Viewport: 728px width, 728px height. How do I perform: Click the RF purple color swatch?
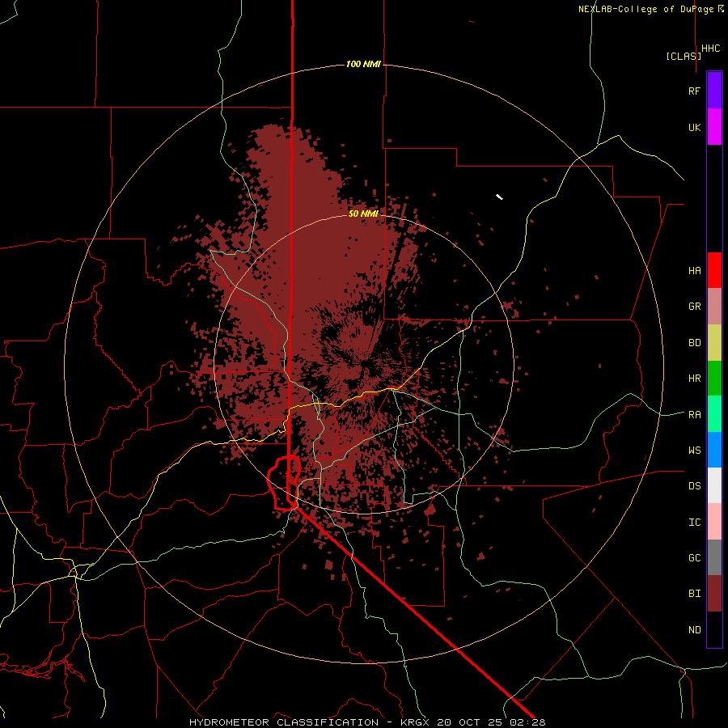point(714,91)
